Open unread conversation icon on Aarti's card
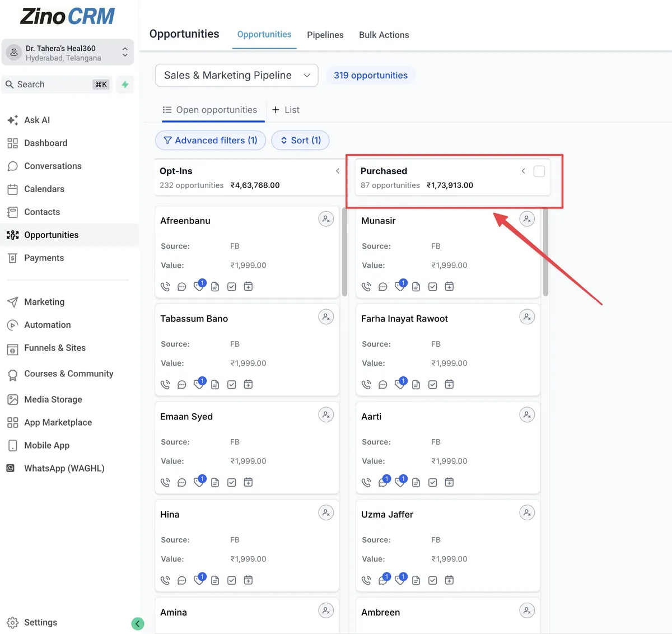 tap(384, 482)
